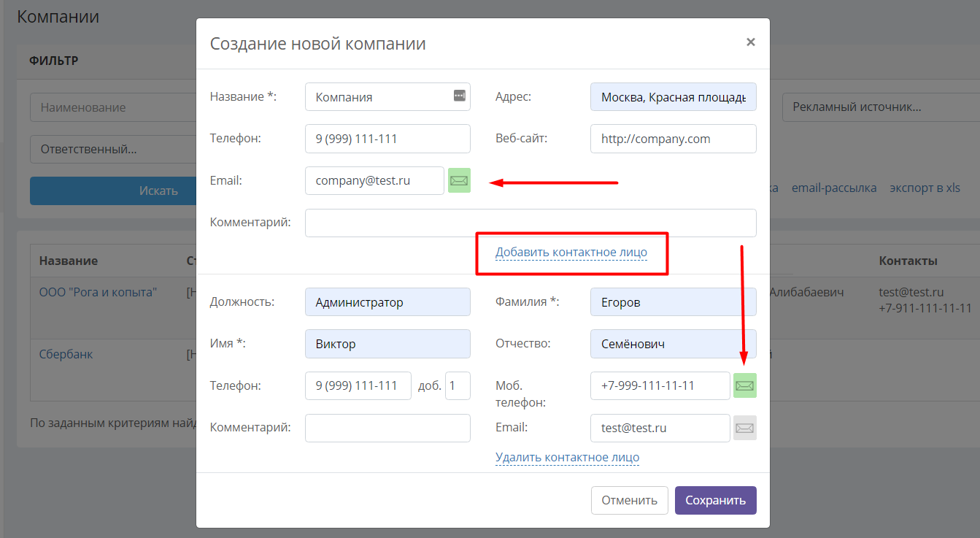Open the 'Рекламный источник...' dropdown
The image size is (980, 538).
881,107
